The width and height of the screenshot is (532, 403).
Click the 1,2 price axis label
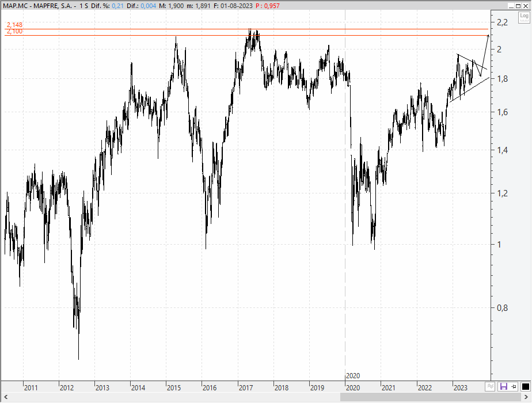(x=502, y=193)
